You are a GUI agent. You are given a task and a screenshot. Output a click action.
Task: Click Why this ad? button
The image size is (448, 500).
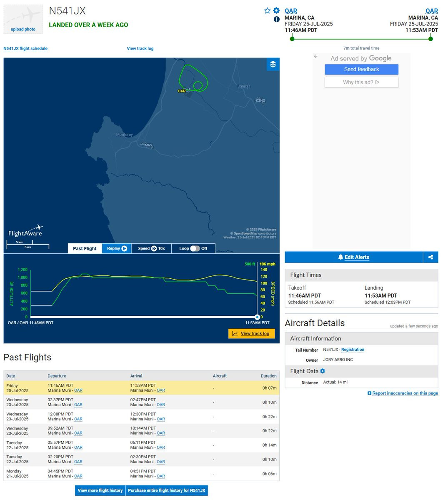[361, 82]
